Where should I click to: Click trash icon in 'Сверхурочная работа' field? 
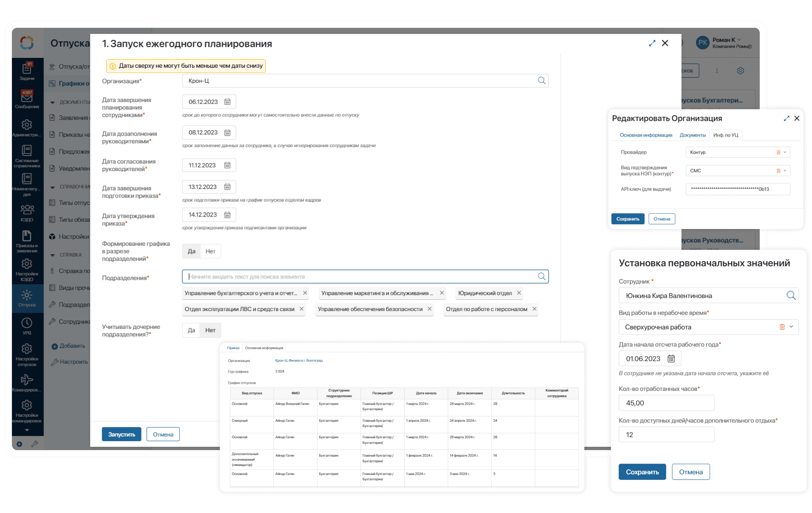click(782, 327)
